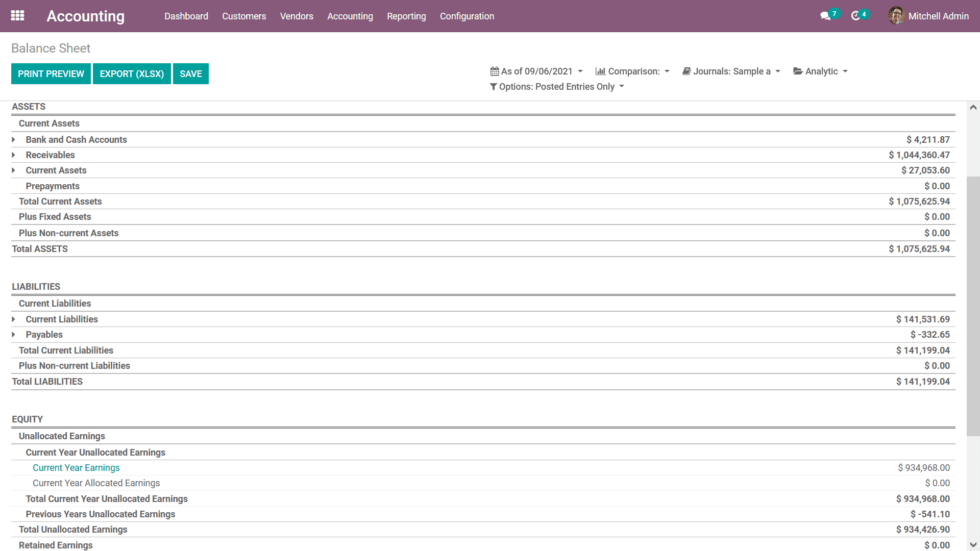Expand the Bank and Cash Accounts row

pos(13,140)
